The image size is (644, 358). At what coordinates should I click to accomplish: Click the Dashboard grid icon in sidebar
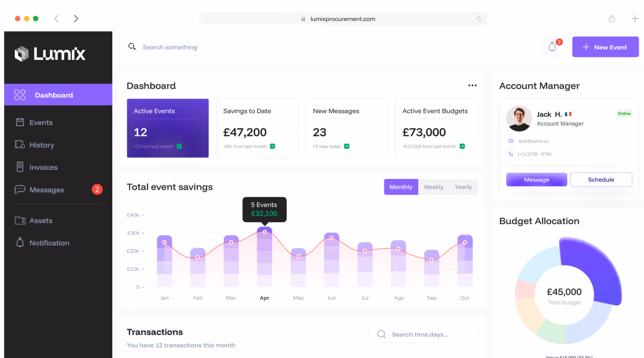point(20,95)
